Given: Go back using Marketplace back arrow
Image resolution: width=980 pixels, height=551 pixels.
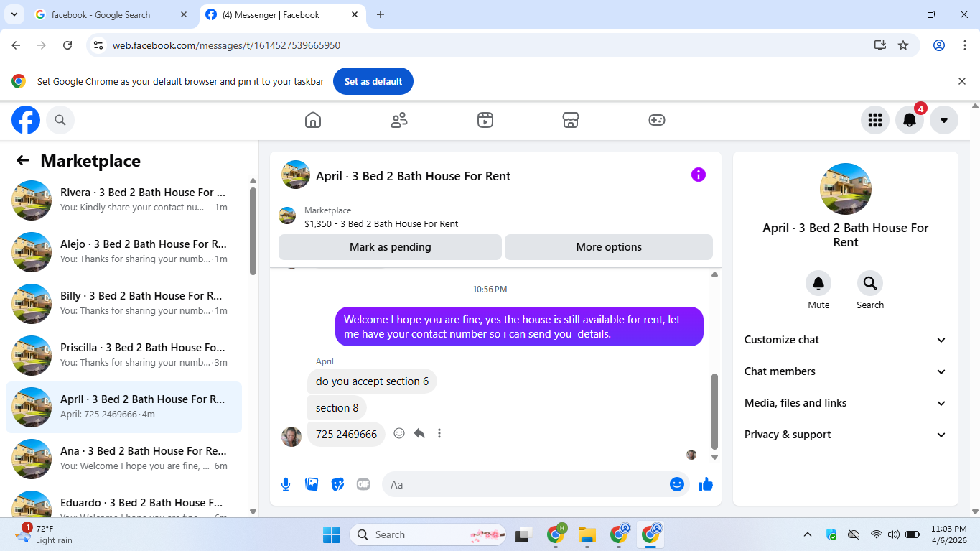Looking at the screenshot, I should [x=23, y=161].
